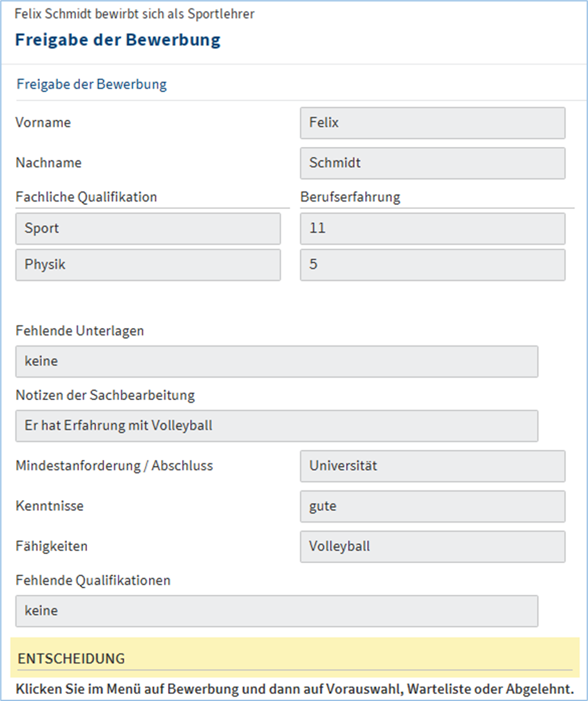
Task: Click the ENTSCHEIDUNG section header
Action: 71,658
